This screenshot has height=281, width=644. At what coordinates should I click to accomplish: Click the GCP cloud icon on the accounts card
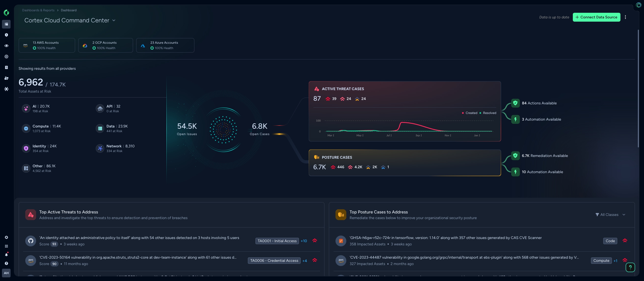coord(85,45)
